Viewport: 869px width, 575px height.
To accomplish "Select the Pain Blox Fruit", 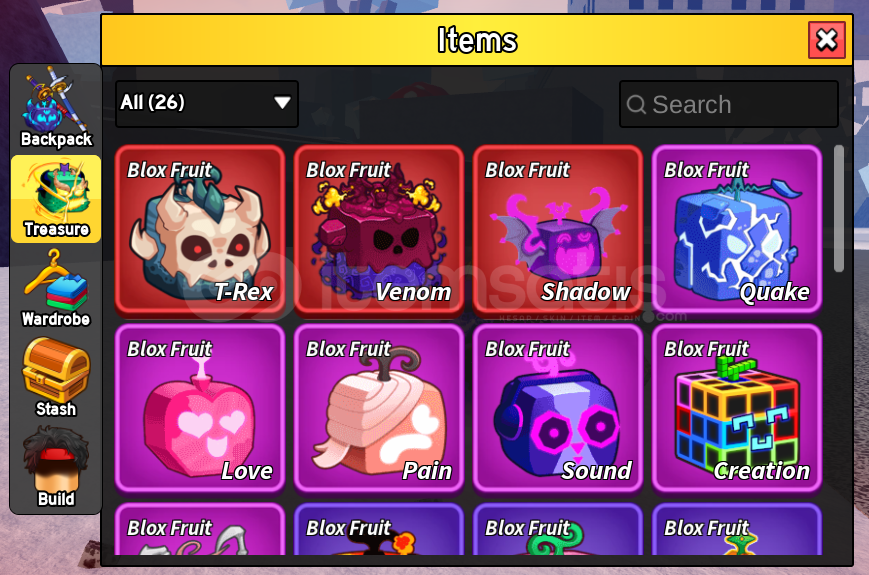I will pyautogui.click(x=379, y=409).
